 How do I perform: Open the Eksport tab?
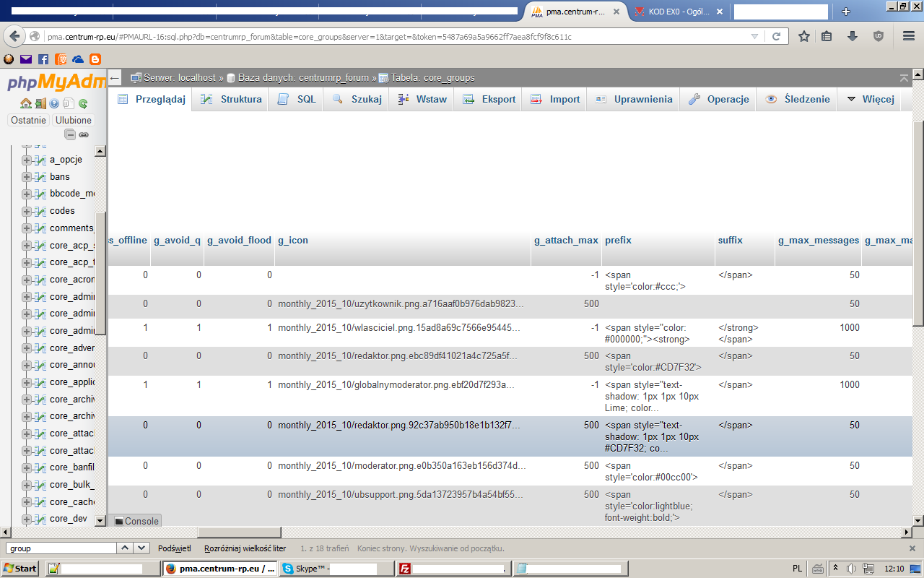[489, 99]
